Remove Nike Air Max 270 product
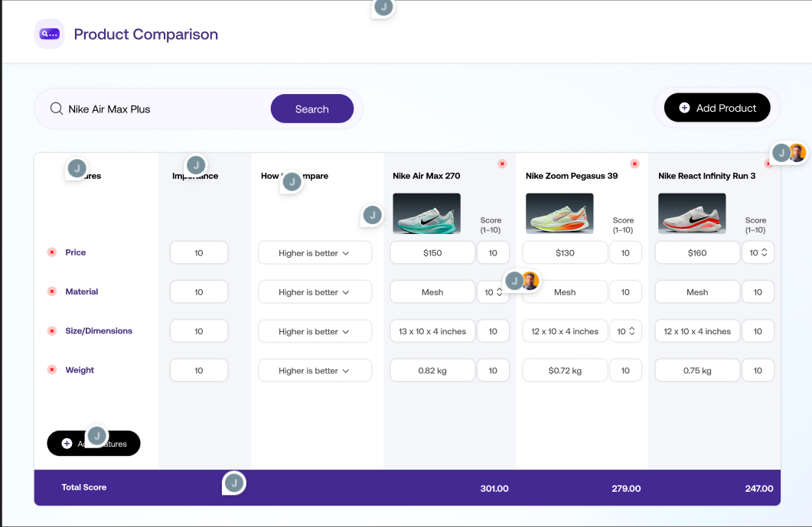 tap(502, 164)
